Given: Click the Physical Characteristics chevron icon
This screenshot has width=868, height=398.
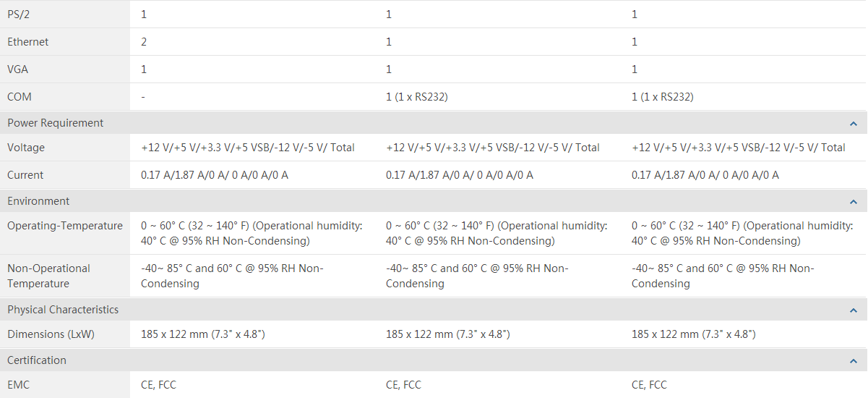Looking at the screenshot, I should tap(854, 310).
